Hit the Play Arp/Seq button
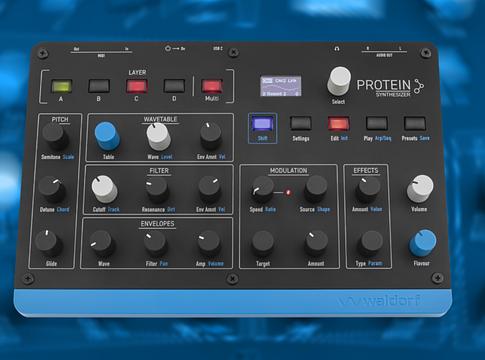The height and width of the screenshot is (360, 485). pos(377,123)
